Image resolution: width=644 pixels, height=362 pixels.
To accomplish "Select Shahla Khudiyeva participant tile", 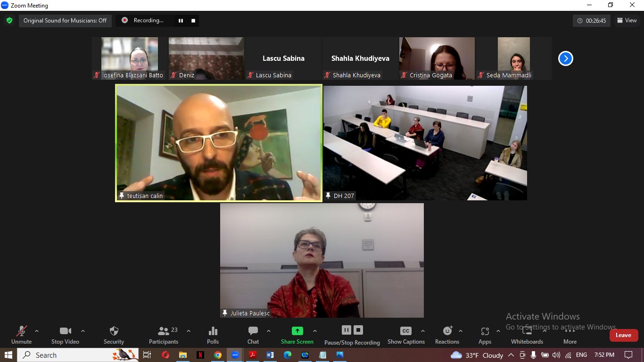I will point(360,58).
